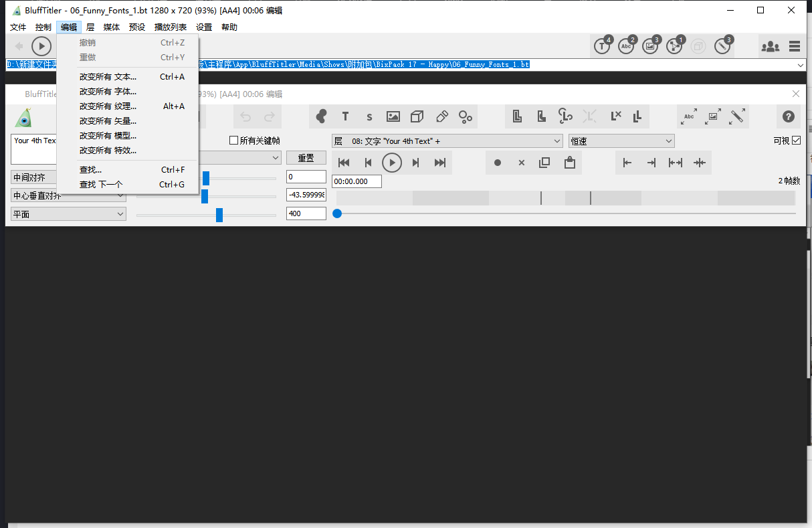The width and height of the screenshot is (812, 528).
Task: Open the 媒体 menu
Action: point(112,27)
